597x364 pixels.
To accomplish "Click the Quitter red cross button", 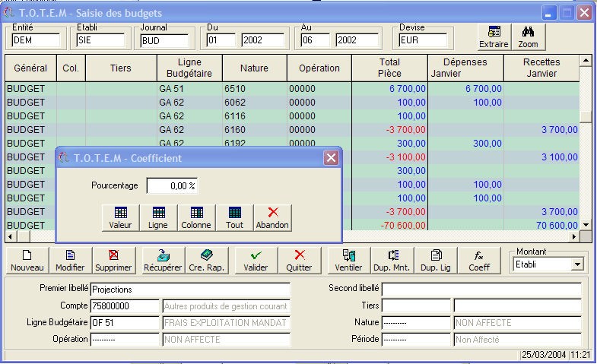I will click(300, 260).
